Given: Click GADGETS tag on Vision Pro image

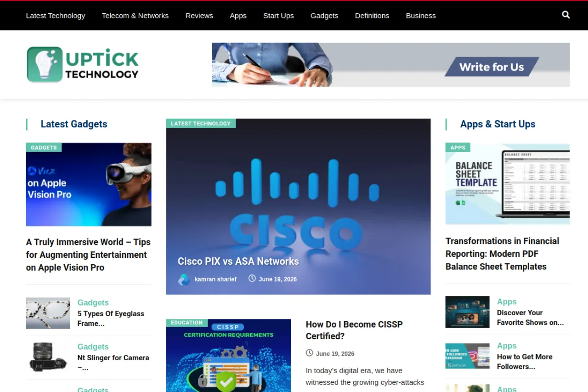Looking at the screenshot, I should pos(44,148).
